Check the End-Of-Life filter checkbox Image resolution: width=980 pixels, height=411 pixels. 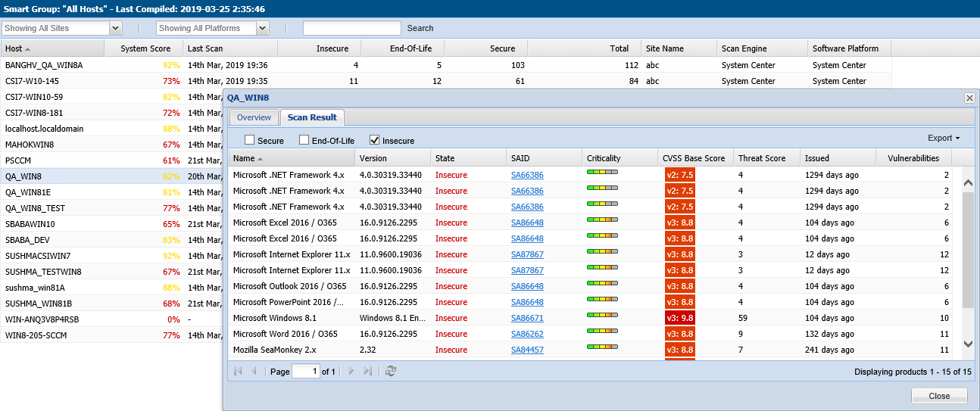point(304,140)
